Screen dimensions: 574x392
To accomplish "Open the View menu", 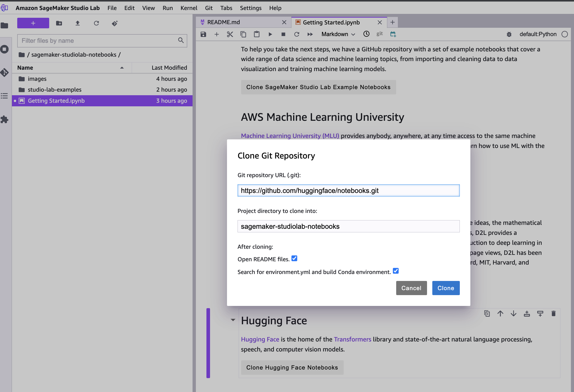I will 148,8.
